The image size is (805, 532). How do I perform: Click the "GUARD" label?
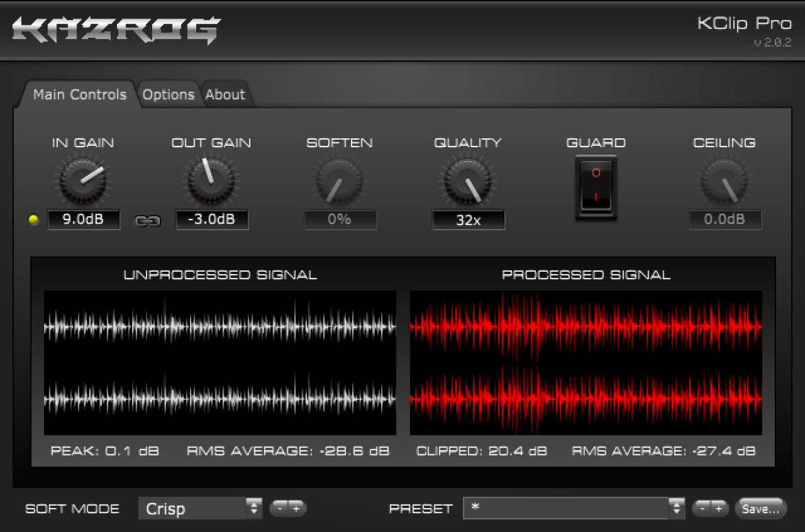coord(596,142)
